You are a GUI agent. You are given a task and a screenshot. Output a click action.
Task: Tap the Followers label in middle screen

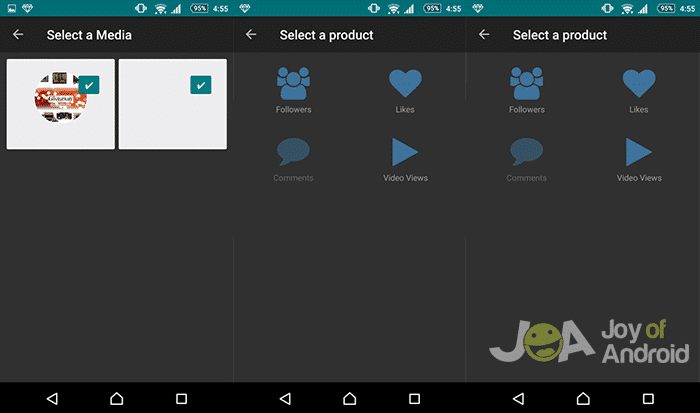tap(293, 109)
